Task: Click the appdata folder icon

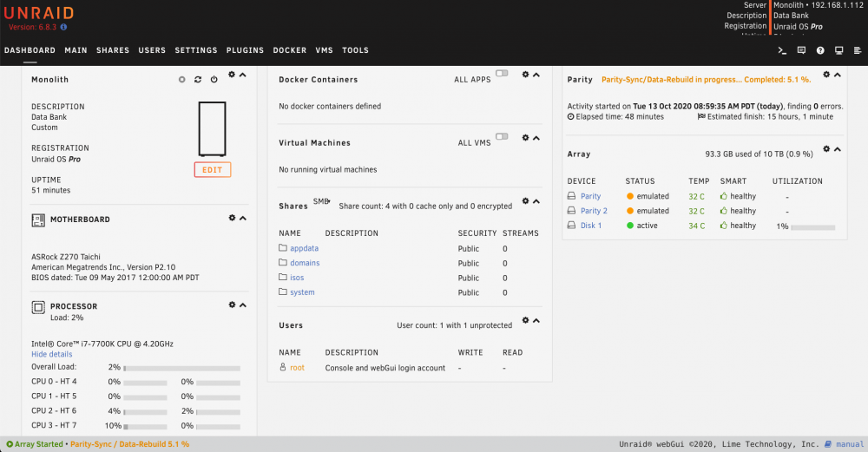Action: click(x=283, y=248)
